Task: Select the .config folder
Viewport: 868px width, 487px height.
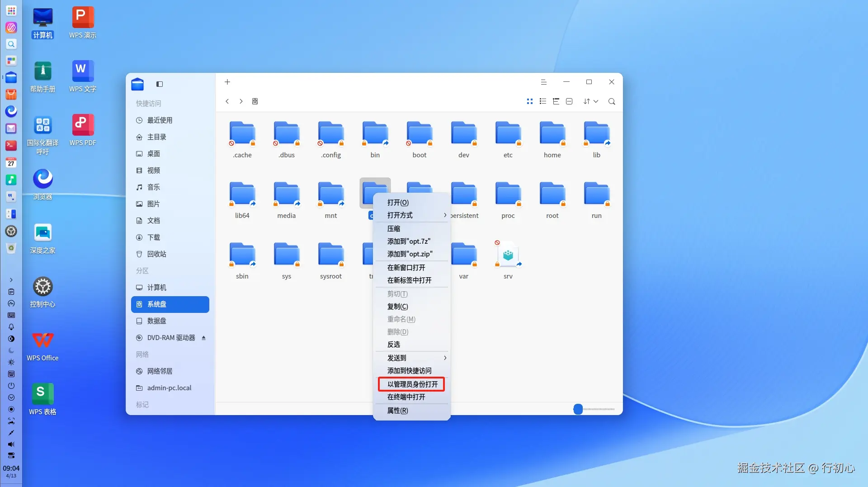Action: coord(331,135)
